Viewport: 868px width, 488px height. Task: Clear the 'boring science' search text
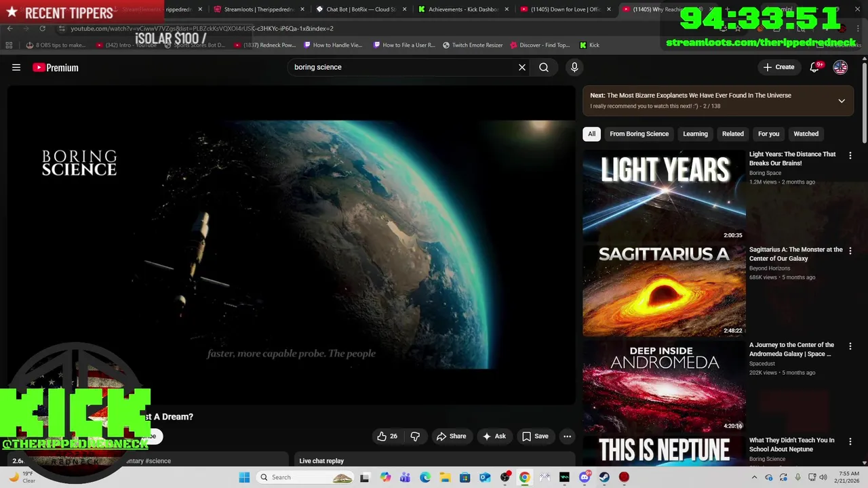pos(522,67)
